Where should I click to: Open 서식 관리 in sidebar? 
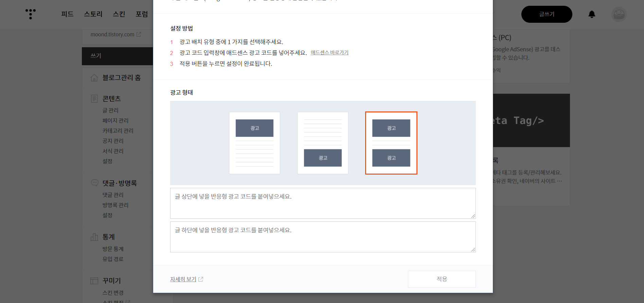[x=113, y=151]
